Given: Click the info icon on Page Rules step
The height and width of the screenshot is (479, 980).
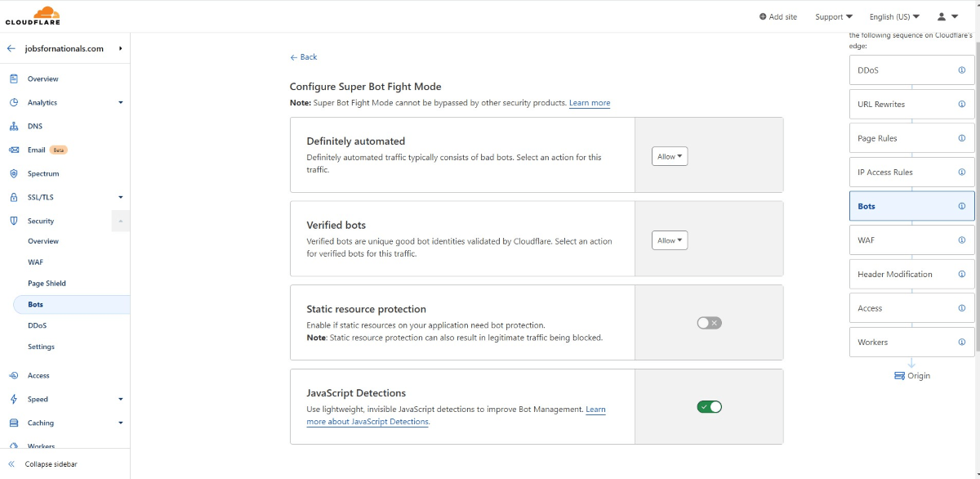Looking at the screenshot, I should click(961, 138).
